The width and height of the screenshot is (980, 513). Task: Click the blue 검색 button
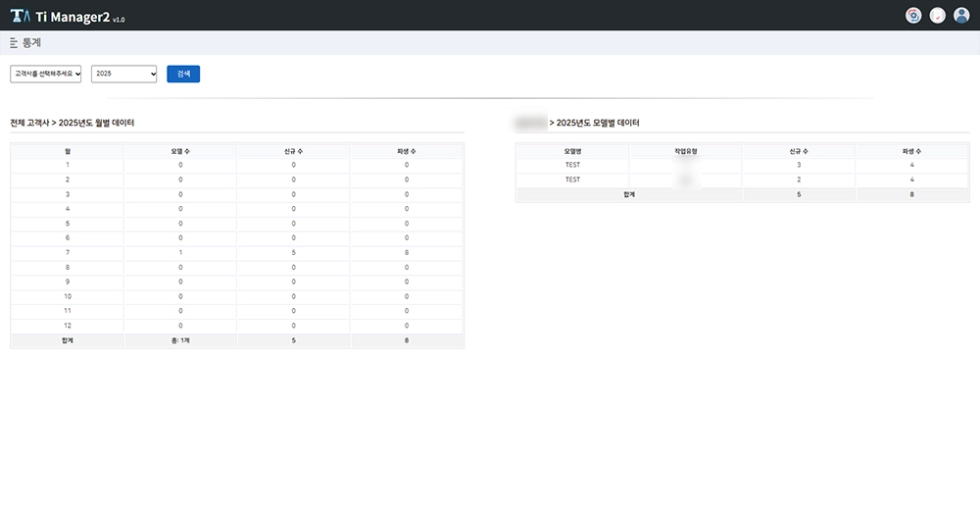[x=183, y=74]
